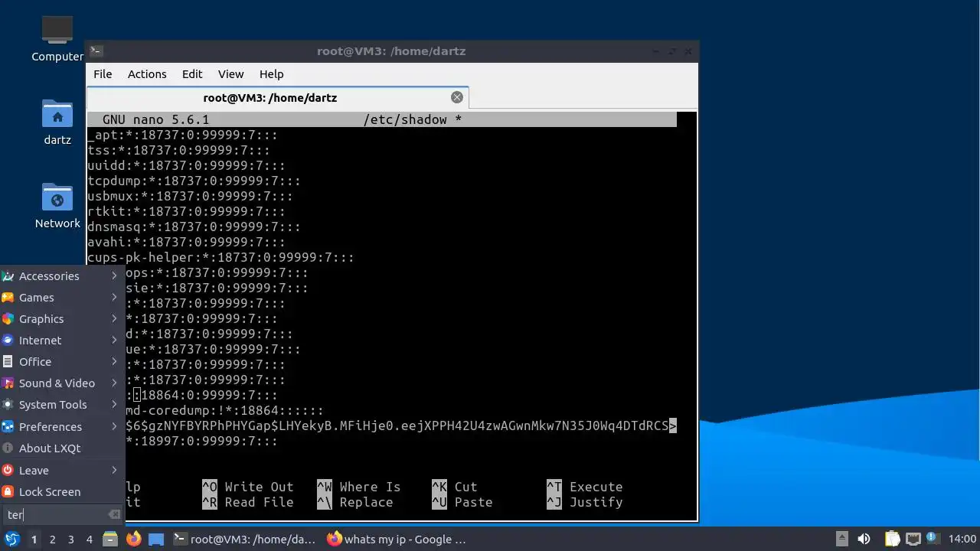Open the terminal View menu

230,74
